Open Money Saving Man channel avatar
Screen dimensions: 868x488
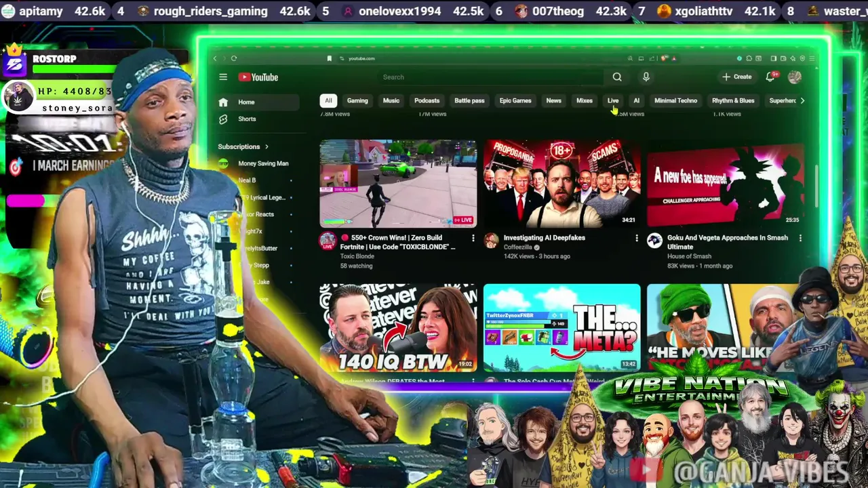tap(223, 163)
